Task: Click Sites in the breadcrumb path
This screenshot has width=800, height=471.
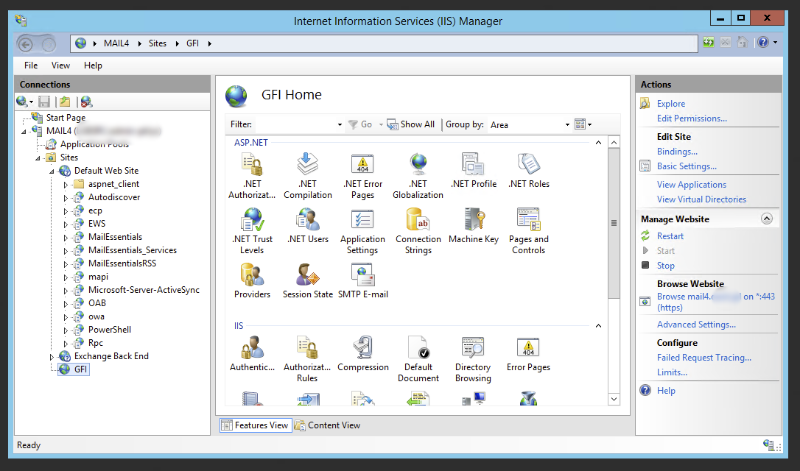Action: pyautogui.click(x=158, y=43)
